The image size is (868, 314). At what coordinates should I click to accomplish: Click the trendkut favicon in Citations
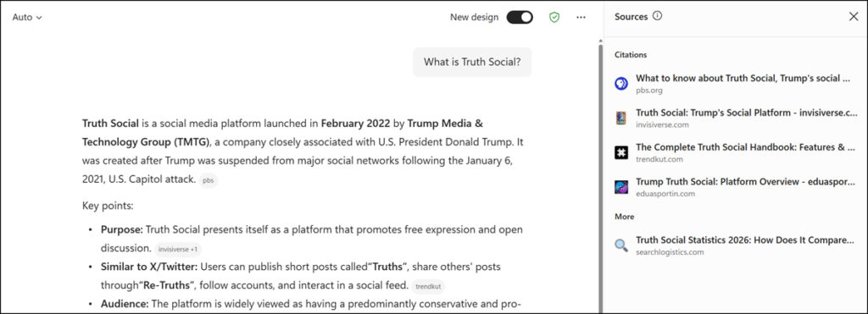tap(621, 152)
